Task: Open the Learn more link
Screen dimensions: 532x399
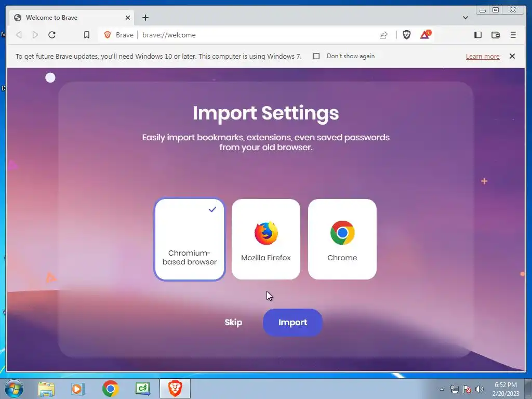Action: tap(483, 56)
